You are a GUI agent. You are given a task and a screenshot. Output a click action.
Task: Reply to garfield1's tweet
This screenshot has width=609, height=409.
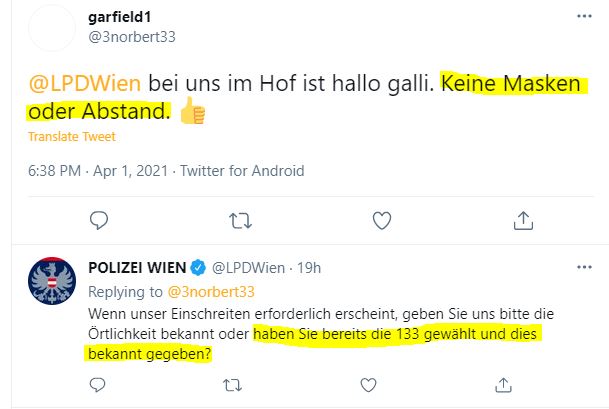pyautogui.click(x=99, y=220)
